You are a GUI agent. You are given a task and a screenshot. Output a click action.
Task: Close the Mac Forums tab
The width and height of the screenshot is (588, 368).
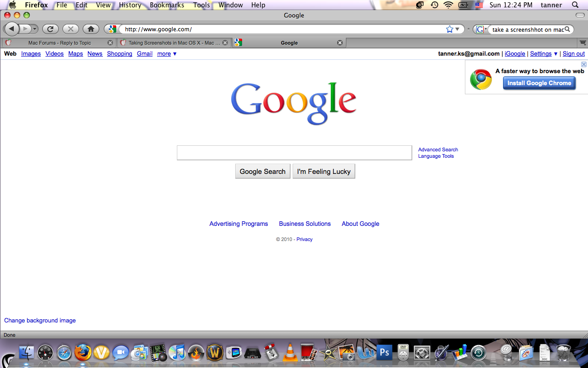tap(110, 43)
